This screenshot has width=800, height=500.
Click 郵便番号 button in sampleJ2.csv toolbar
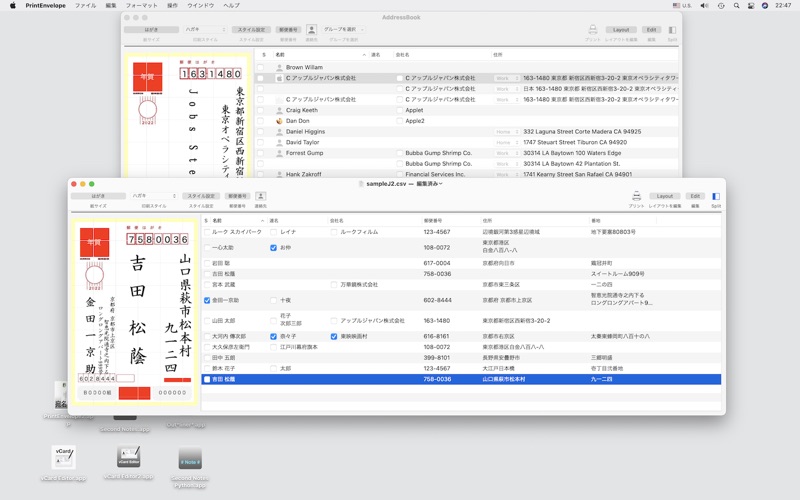237,196
